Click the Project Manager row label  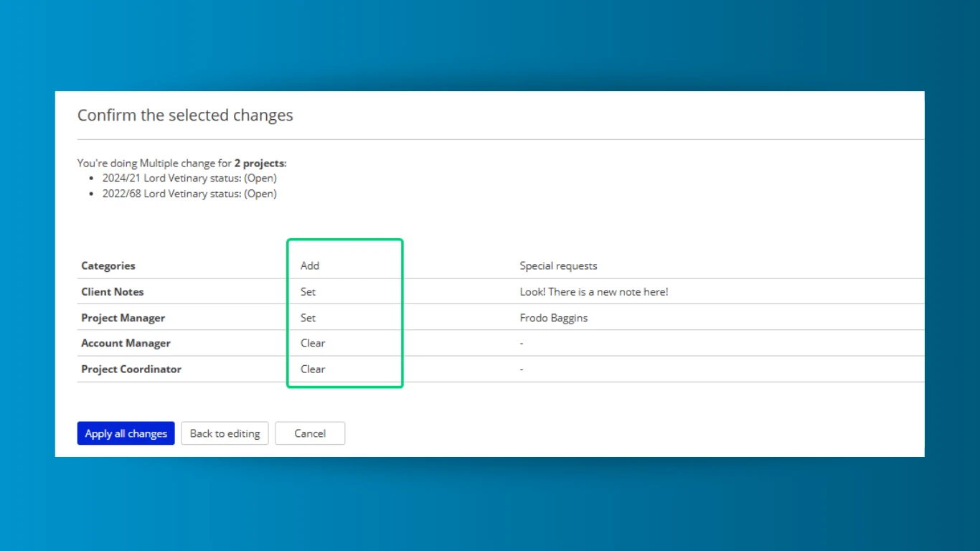coord(123,318)
